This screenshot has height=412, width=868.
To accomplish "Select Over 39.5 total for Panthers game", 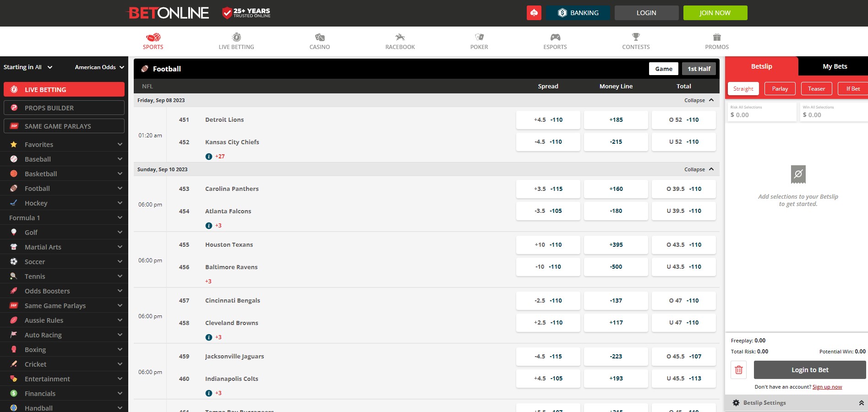I will click(x=684, y=189).
